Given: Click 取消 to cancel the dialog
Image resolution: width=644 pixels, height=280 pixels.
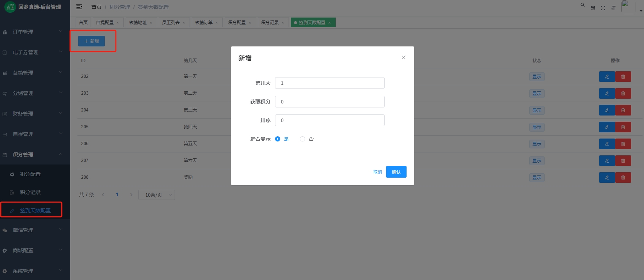Looking at the screenshot, I should (x=377, y=172).
